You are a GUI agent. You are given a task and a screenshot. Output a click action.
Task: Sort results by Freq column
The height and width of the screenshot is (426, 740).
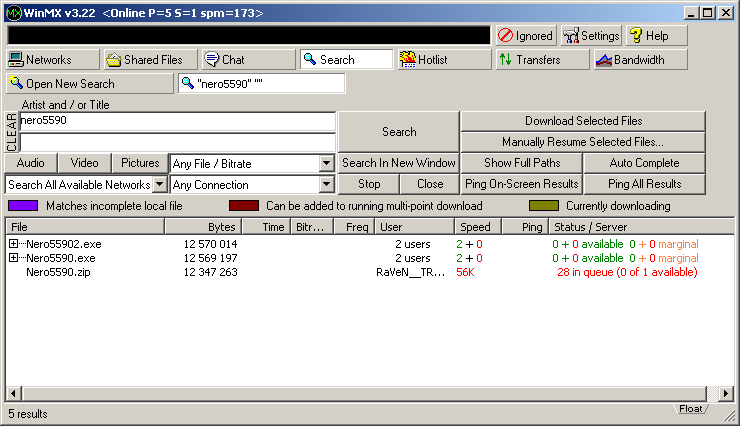(354, 227)
